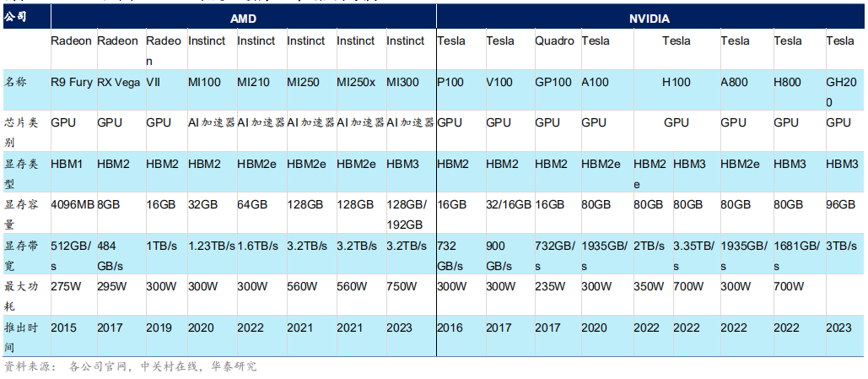Click the H100 product cell
The height and width of the screenshot is (379, 868).
[676, 82]
